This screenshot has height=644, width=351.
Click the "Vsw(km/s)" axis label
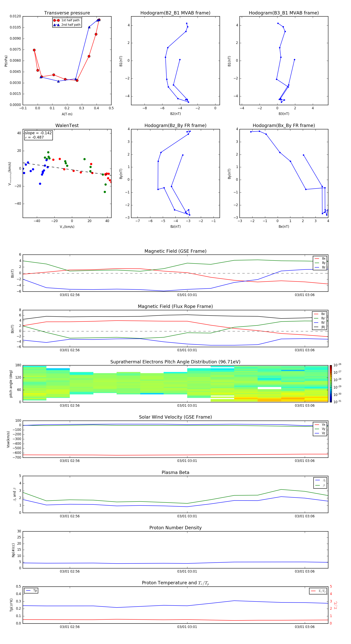8,439
